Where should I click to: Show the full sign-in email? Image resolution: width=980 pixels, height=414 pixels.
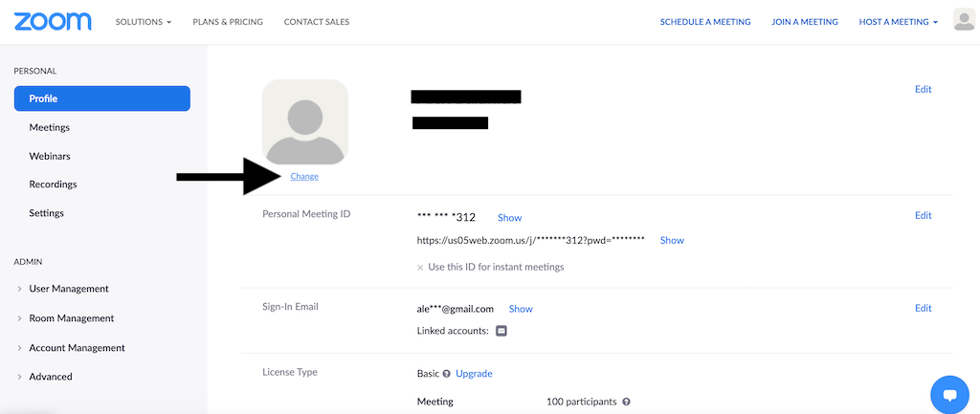tap(521, 309)
